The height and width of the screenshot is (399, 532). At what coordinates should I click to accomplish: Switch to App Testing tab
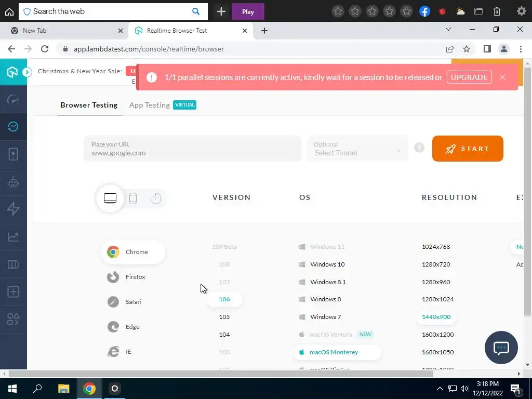tap(149, 105)
